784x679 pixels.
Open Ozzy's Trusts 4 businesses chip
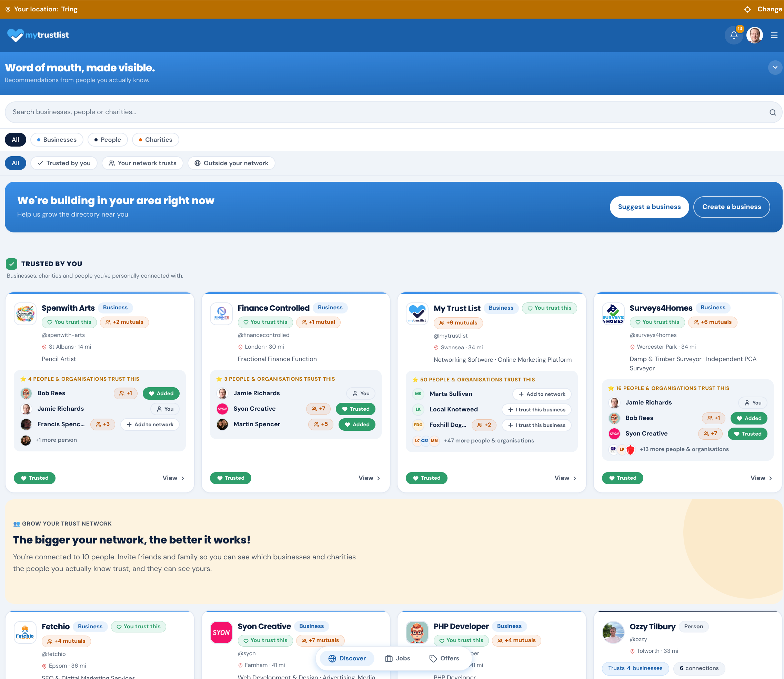(x=635, y=668)
